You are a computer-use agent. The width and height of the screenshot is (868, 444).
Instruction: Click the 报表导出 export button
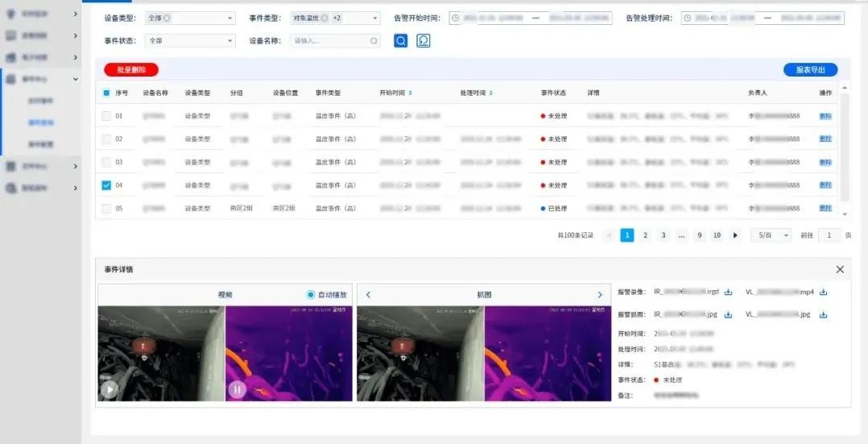tap(810, 70)
